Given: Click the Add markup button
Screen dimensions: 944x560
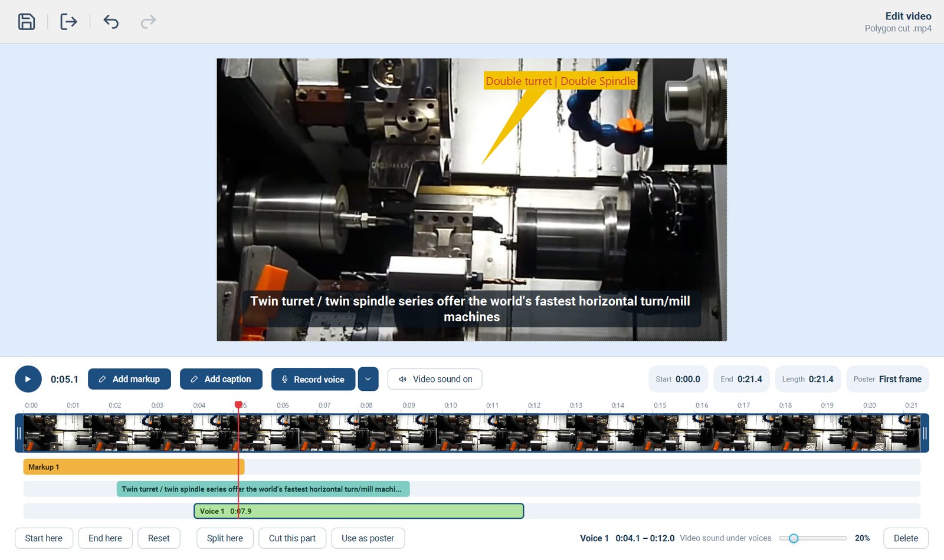Looking at the screenshot, I should coord(129,379).
